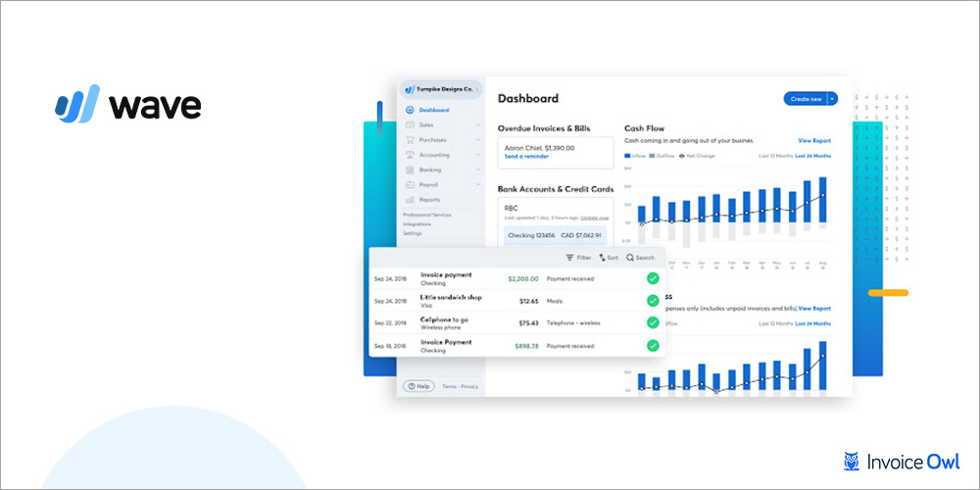
Task: Open the Create new dropdown arrow
Action: click(833, 98)
